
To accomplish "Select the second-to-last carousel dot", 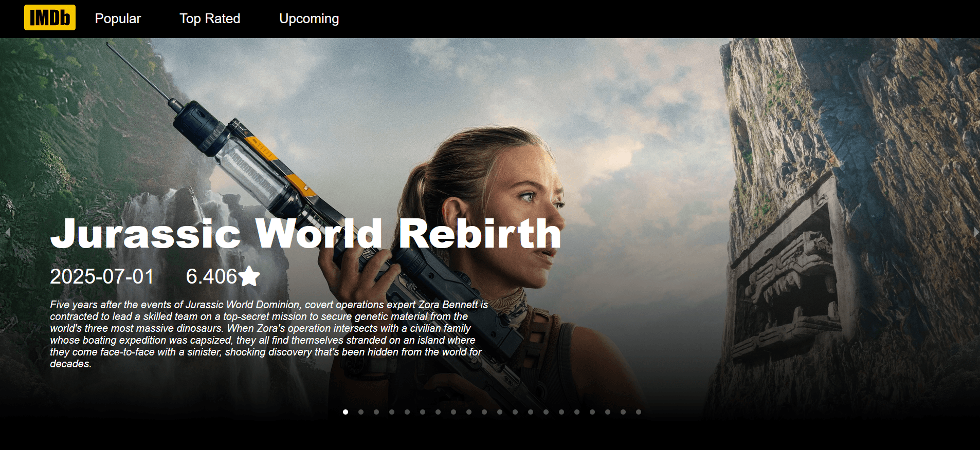I will [623, 412].
